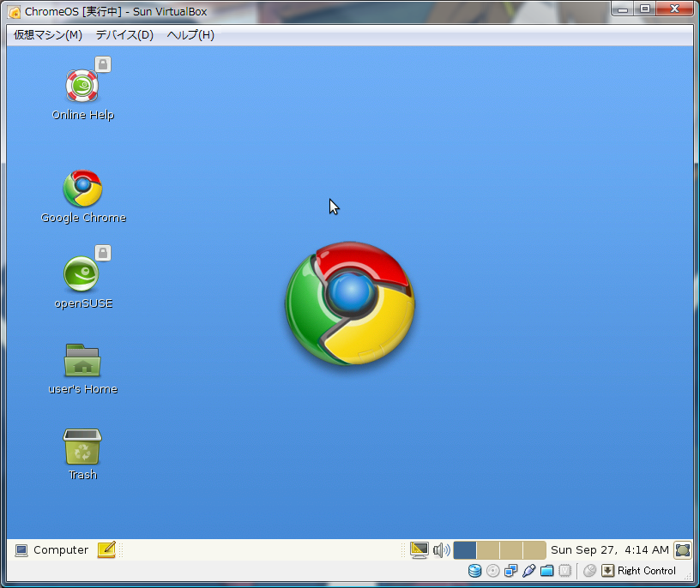Click the VirtualBox title bar icon

[15, 12]
